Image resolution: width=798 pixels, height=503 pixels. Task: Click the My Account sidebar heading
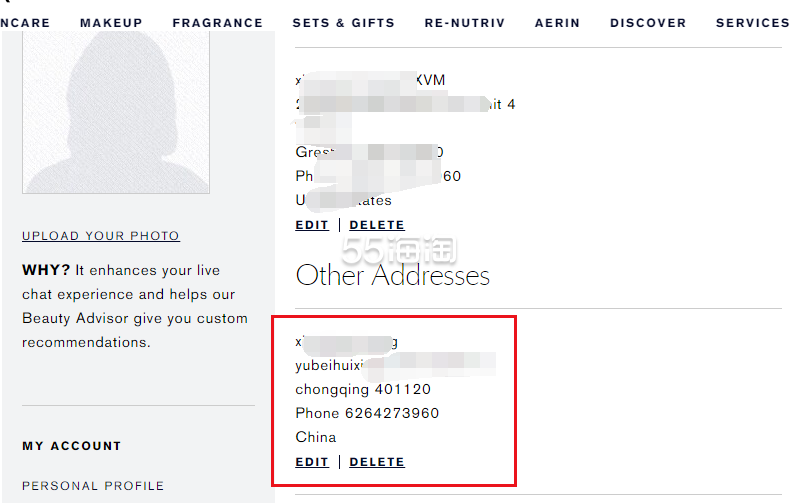coord(72,446)
